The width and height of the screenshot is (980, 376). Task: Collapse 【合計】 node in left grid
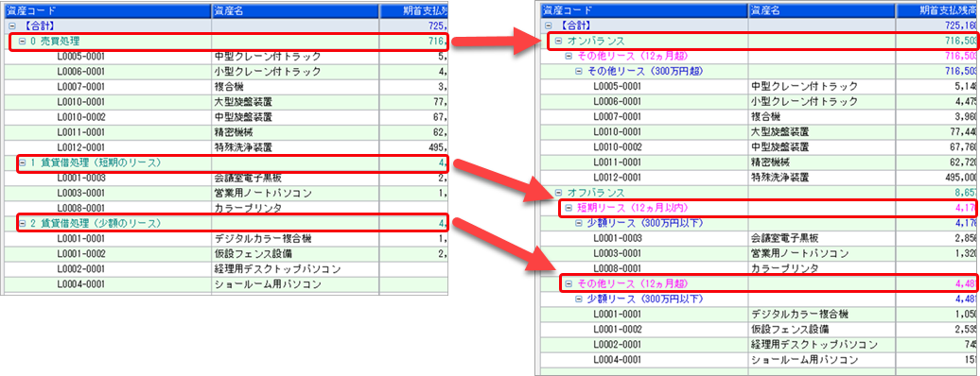click(x=12, y=26)
